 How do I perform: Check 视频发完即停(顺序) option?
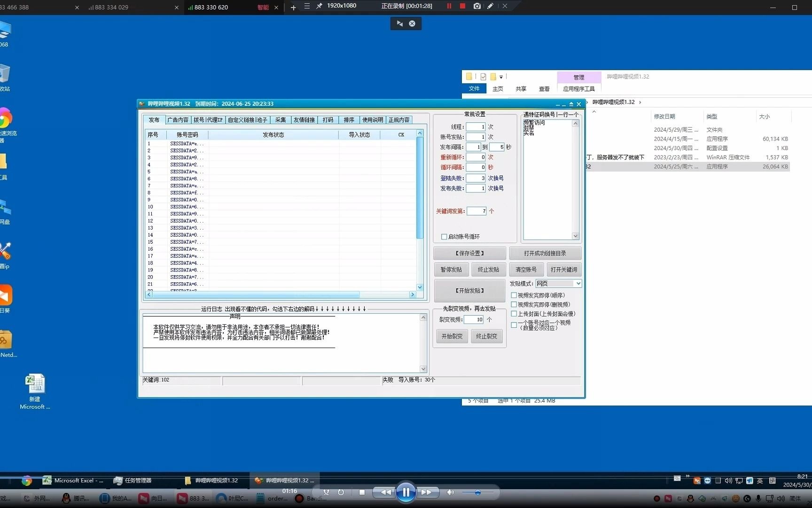[x=514, y=295]
